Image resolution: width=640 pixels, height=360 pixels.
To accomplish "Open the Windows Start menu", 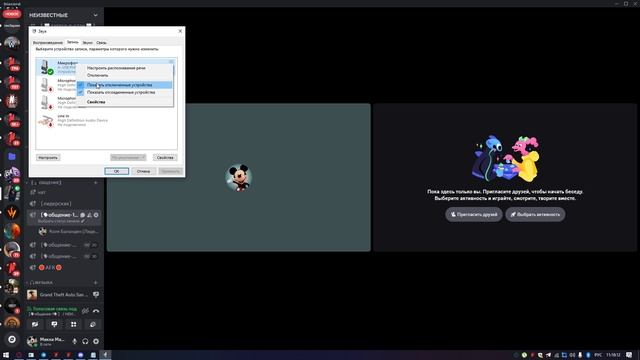I will (6, 355).
